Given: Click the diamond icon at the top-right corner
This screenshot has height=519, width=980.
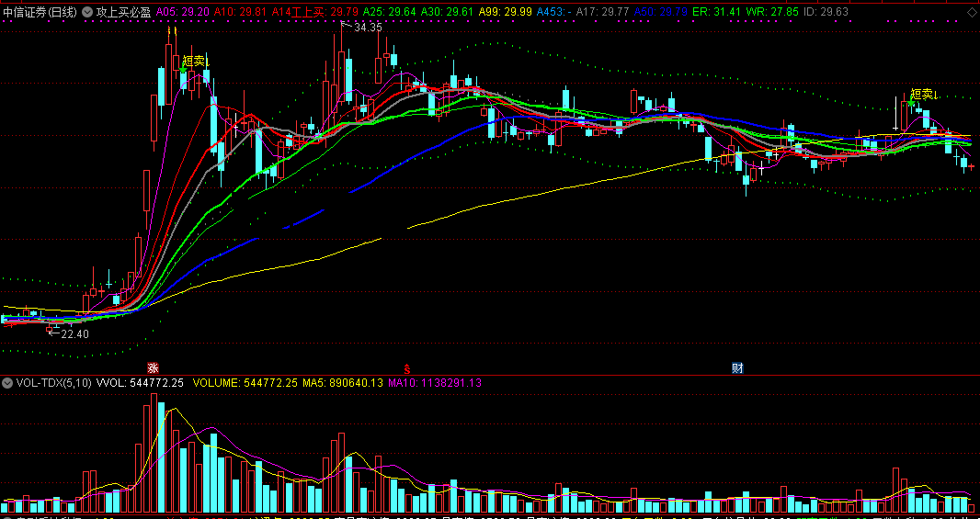Looking at the screenshot, I should click(x=972, y=11).
